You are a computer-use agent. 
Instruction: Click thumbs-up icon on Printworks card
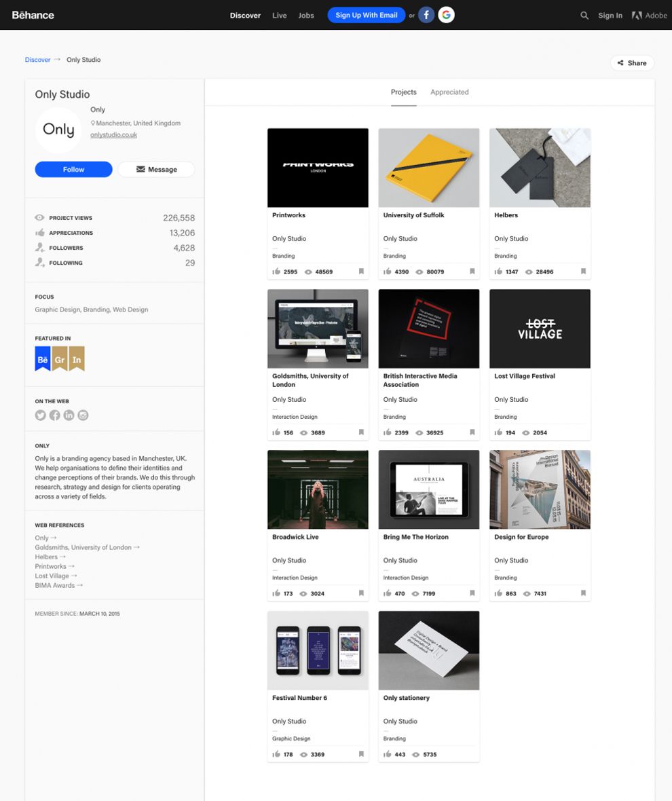click(276, 272)
